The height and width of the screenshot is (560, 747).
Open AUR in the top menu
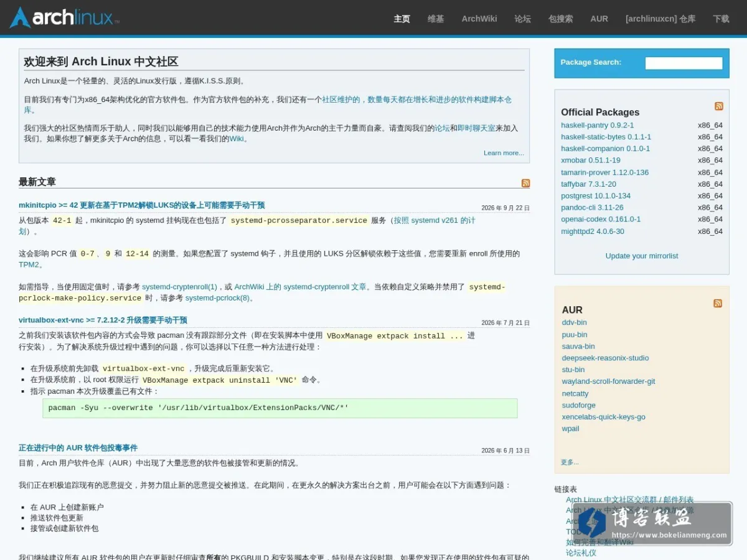[599, 19]
